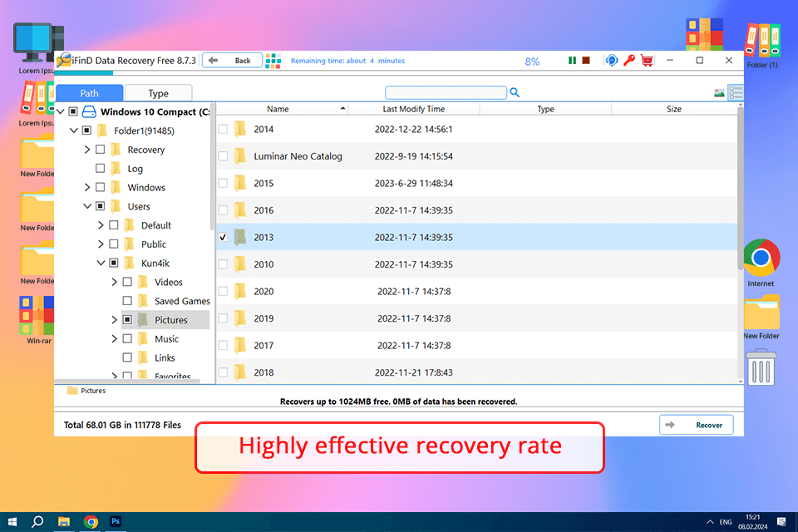
Task: Open the 2018 folder row
Action: 477,372
